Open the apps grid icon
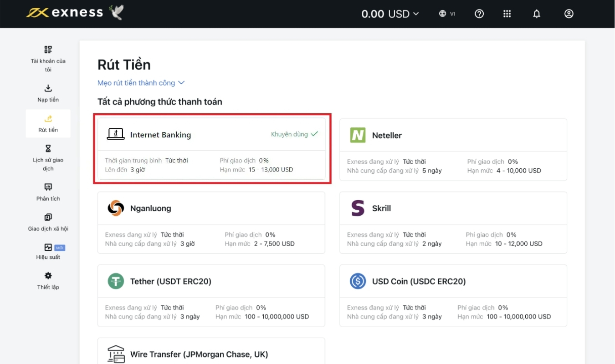This screenshot has height=364, width=615. click(507, 14)
